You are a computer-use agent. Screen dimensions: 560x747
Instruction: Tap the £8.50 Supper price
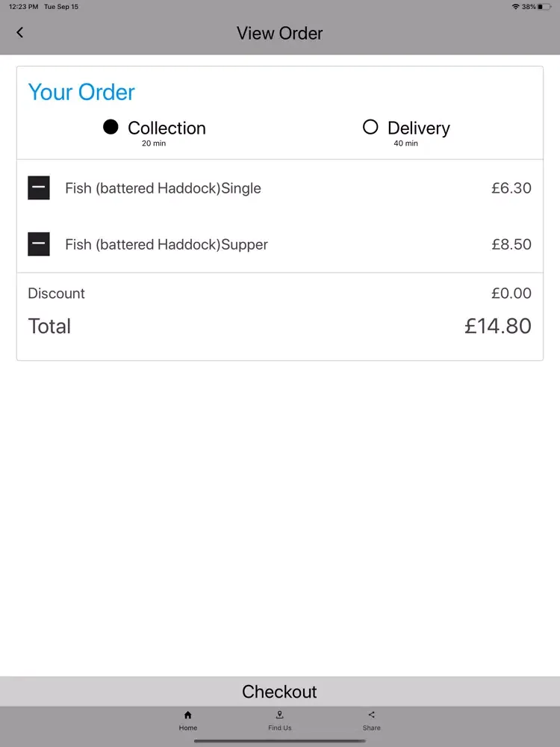[511, 244]
